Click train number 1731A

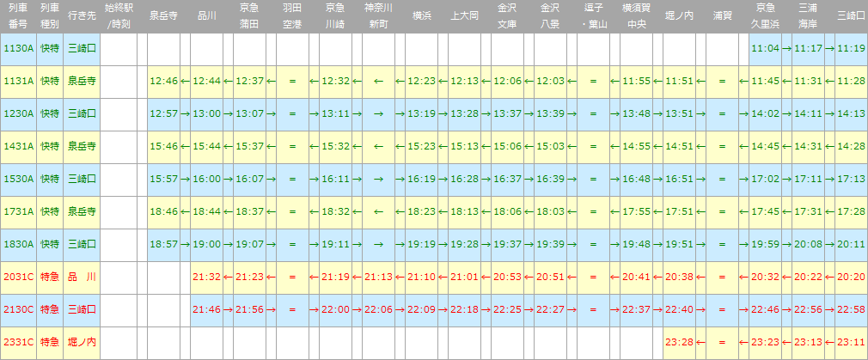click(x=18, y=211)
